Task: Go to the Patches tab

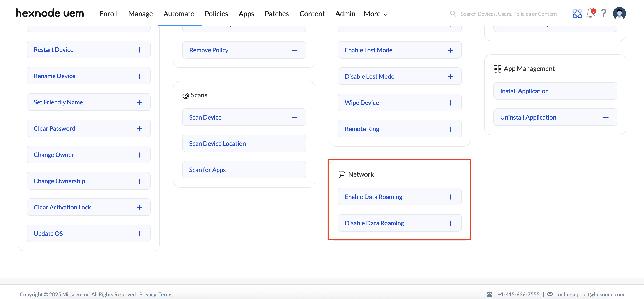Action: tap(276, 14)
